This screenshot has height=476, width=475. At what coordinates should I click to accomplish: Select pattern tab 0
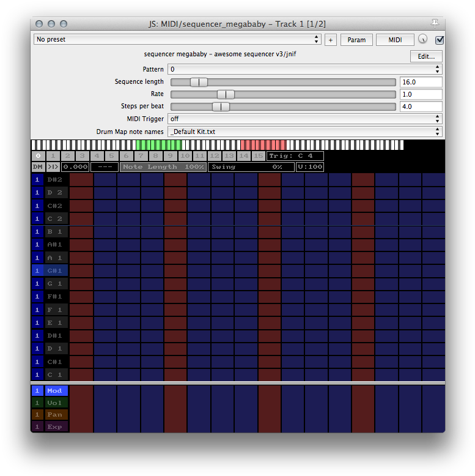[x=39, y=156]
